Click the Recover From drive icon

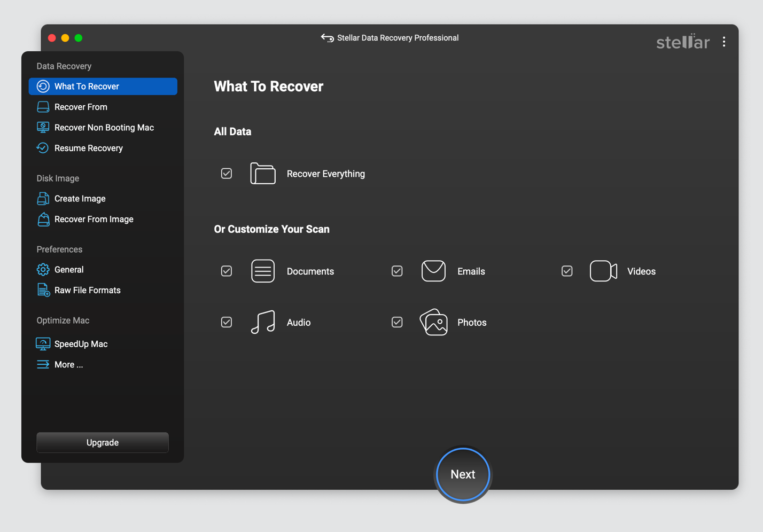(x=43, y=107)
